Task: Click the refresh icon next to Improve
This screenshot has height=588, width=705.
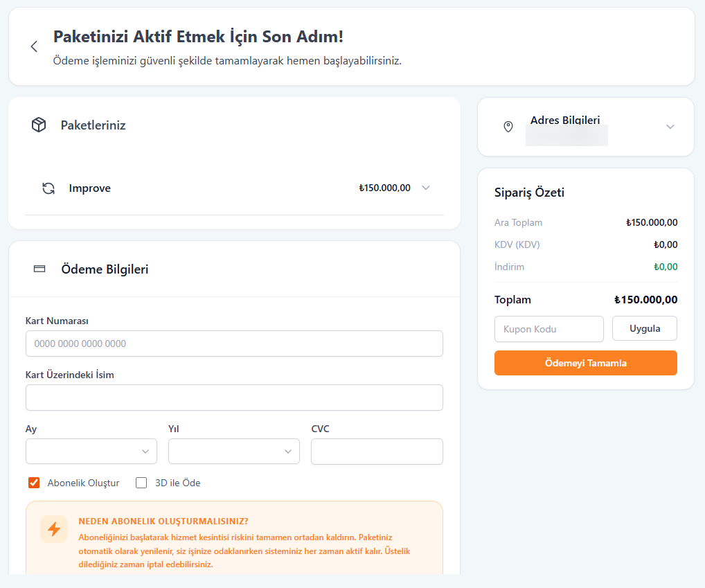Action: click(x=48, y=188)
